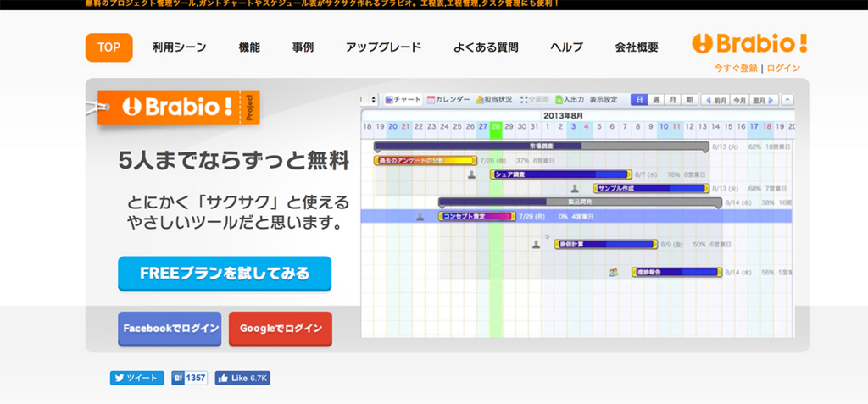
Task: Click the Googleでログイン button
Action: click(x=281, y=329)
